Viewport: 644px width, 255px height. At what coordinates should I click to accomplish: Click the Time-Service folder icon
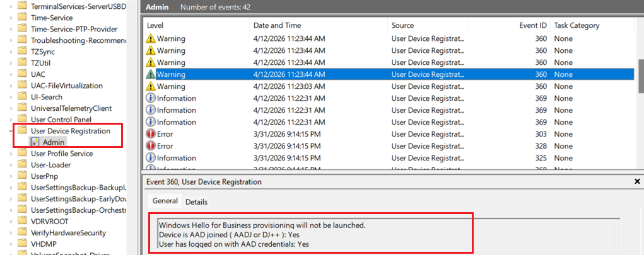(x=23, y=18)
